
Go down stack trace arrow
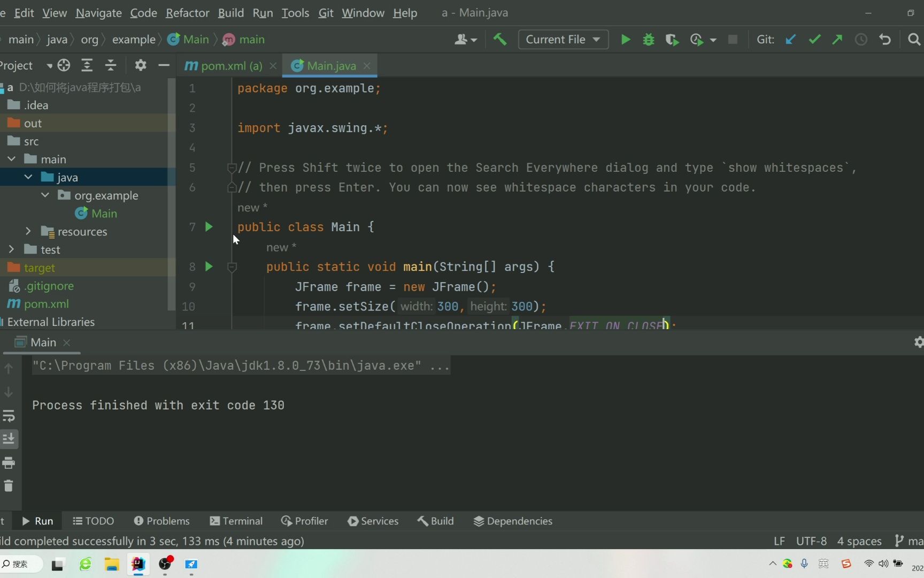point(9,392)
